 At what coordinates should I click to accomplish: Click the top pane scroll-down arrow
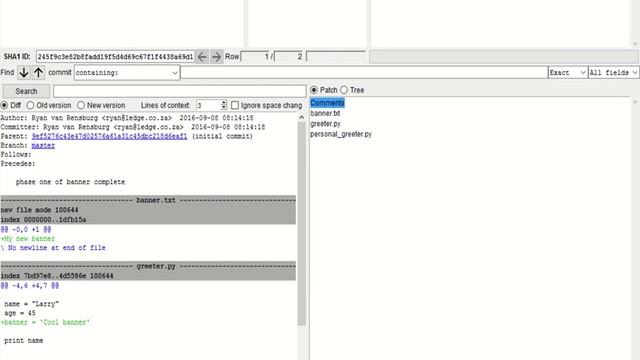[635, 44]
